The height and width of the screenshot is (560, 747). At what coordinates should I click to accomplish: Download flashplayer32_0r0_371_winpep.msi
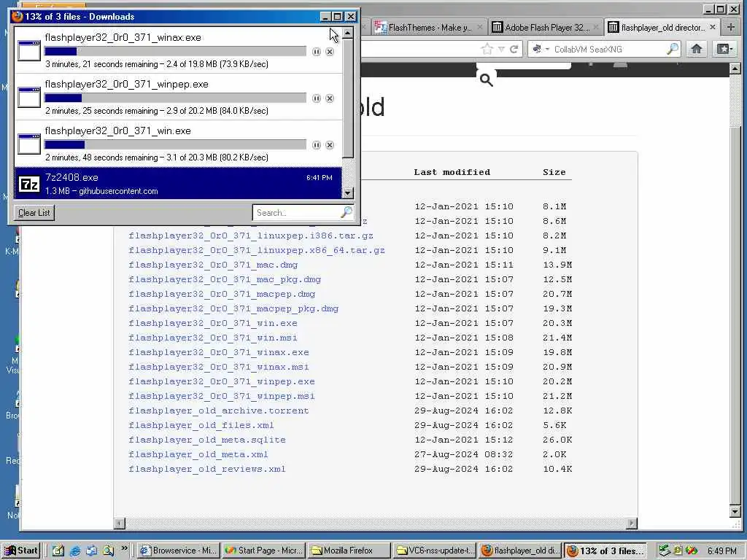[x=222, y=396]
